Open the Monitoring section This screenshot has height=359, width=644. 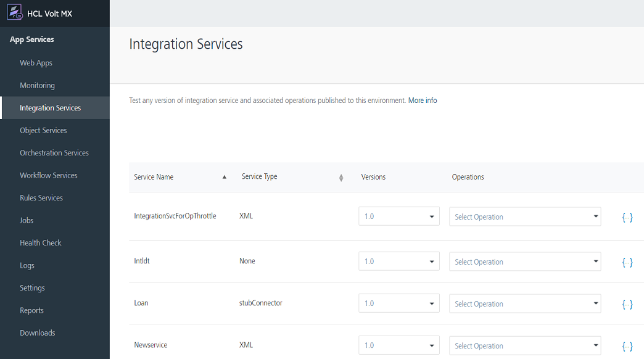pyautogui.click(x=37, y=85)
